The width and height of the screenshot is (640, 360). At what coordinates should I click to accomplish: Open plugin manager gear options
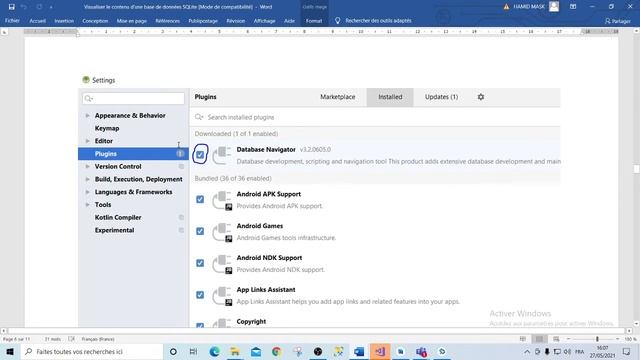[481, 97]
